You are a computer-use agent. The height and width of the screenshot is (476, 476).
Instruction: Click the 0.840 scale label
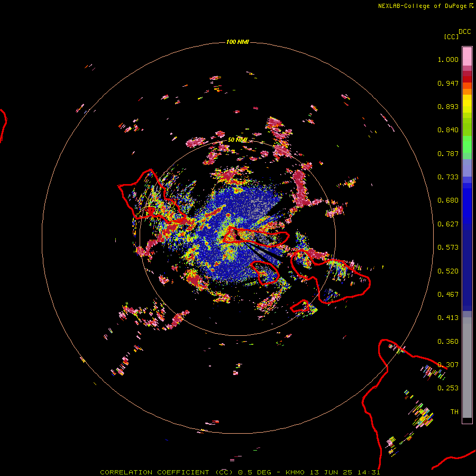tap(448, 130)
